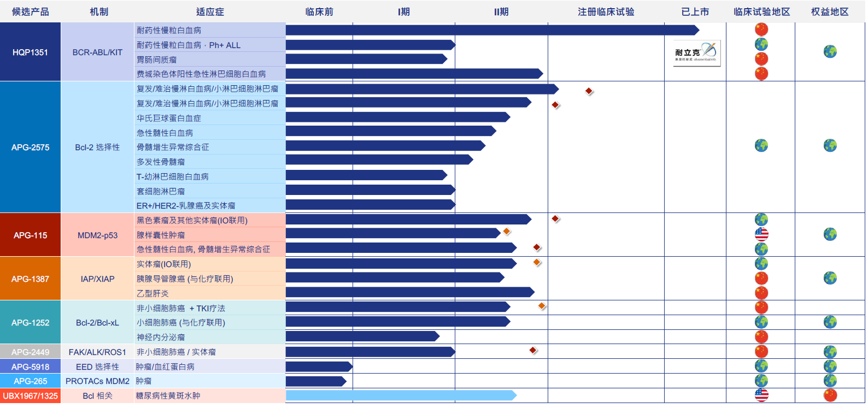This screenshot has height=408, width=868.
Task: Click the BCR-ABL/KIT mechanism cell
Action: click(x=97, y=52)
